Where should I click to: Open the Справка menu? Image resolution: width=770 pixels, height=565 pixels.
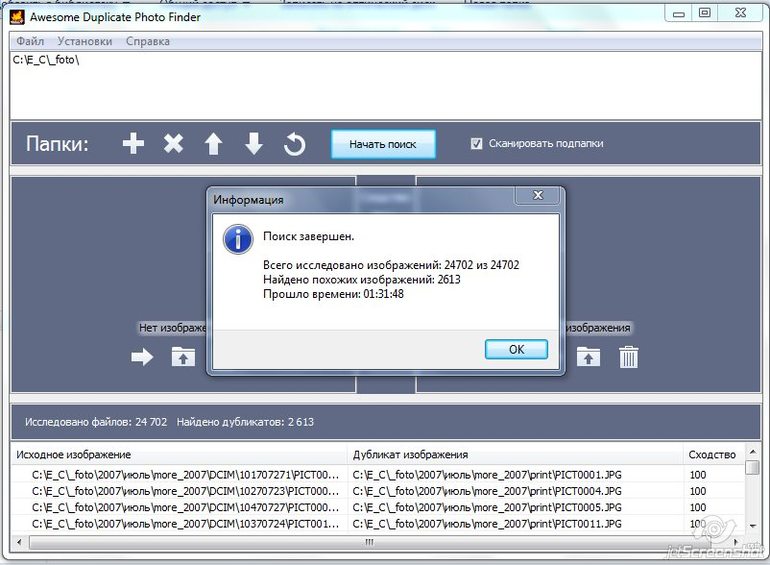point(148,41)
